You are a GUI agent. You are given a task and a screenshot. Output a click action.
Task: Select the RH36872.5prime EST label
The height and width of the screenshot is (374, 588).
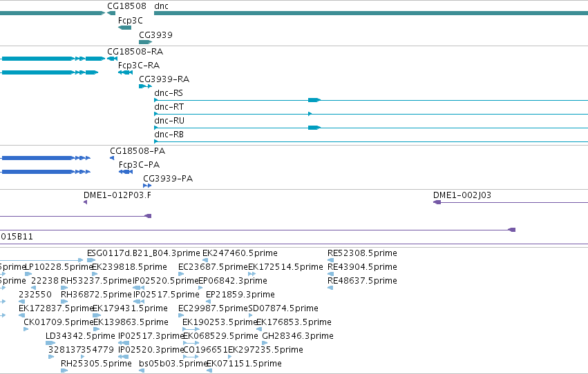[x=96, y=295]
